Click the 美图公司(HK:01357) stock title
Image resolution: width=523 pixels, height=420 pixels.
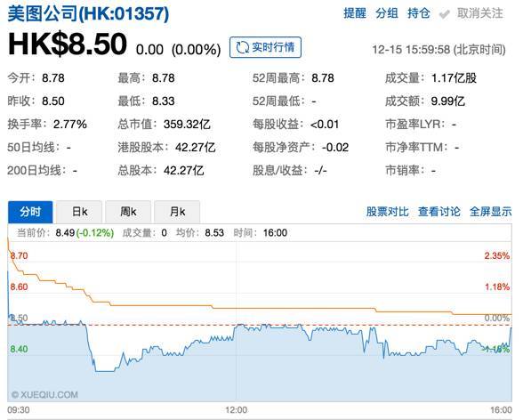pyautogui.click(x=88, y=14)
